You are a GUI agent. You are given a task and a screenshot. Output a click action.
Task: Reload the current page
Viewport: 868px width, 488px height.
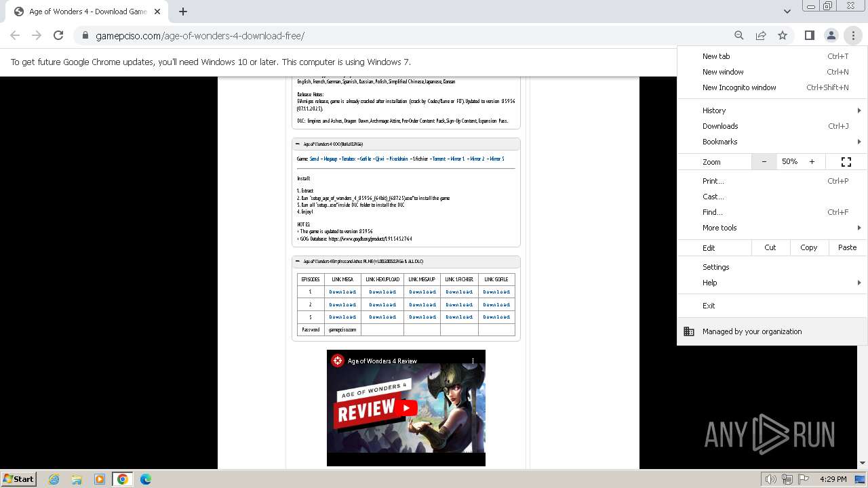[58, 35]
